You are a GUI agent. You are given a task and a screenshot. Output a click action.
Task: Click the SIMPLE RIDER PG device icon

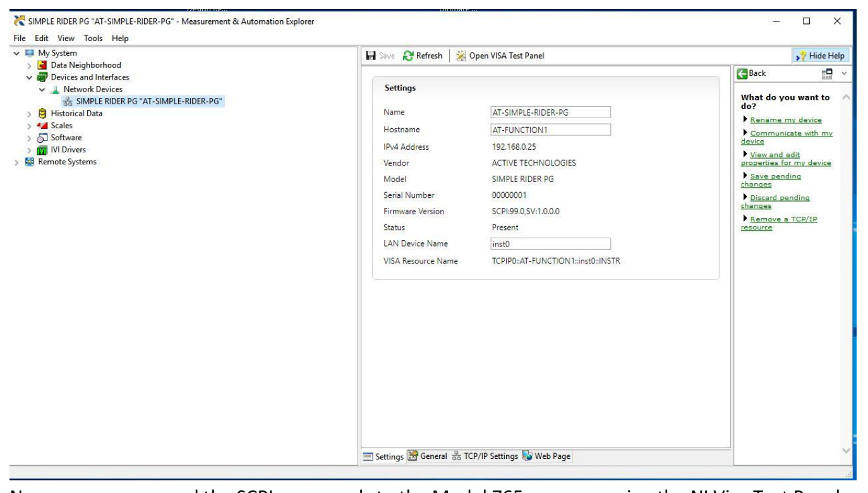[x=68, y=101]
